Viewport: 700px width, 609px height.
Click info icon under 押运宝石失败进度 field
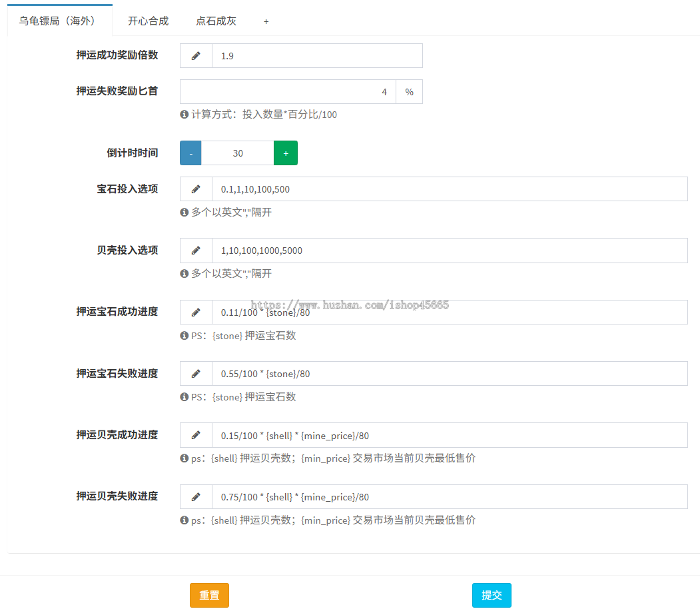point(184,396)
